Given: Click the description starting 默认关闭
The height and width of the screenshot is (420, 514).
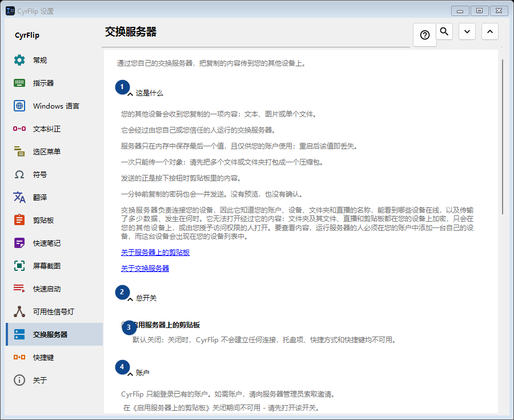Looking at the screenshot, I should coord(265,339).
